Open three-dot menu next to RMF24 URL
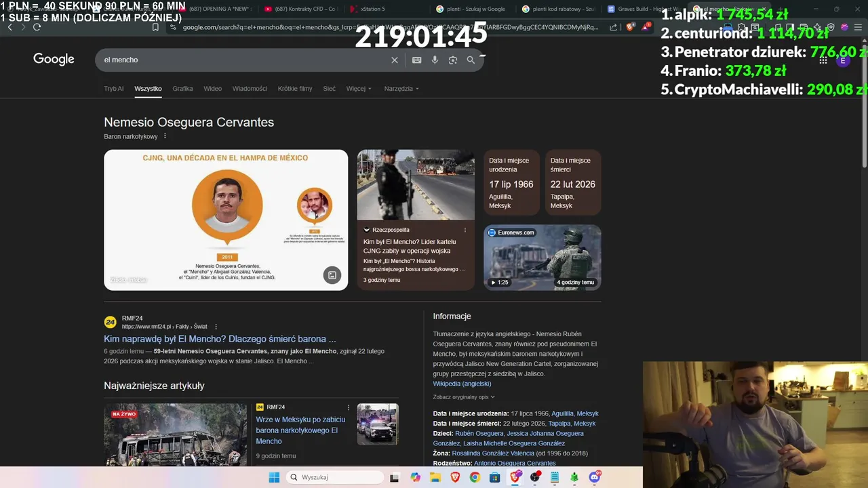 [x=216, y=327]
